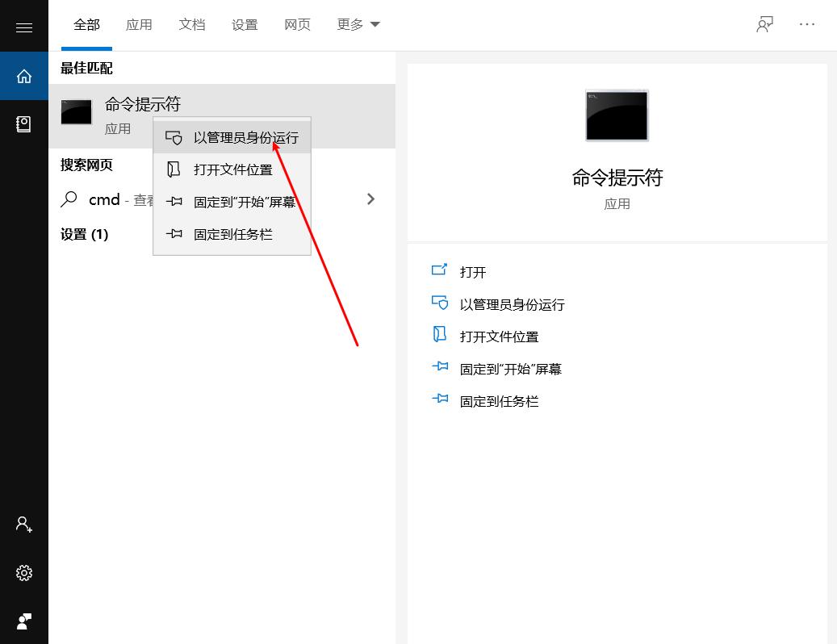Click the hamburger menu icon in the sidebar
The image size is (837, 644).
(x=24, y=26)
